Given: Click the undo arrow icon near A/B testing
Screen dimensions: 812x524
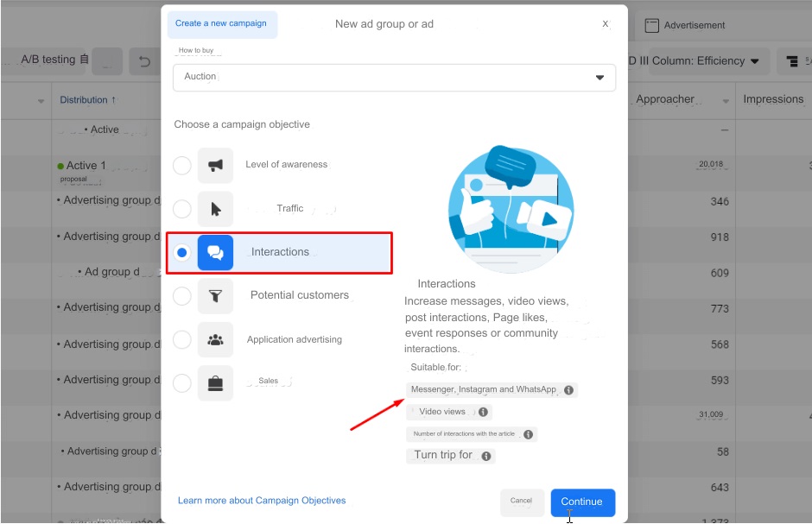Looking at the screenshot, I should 143,61.
